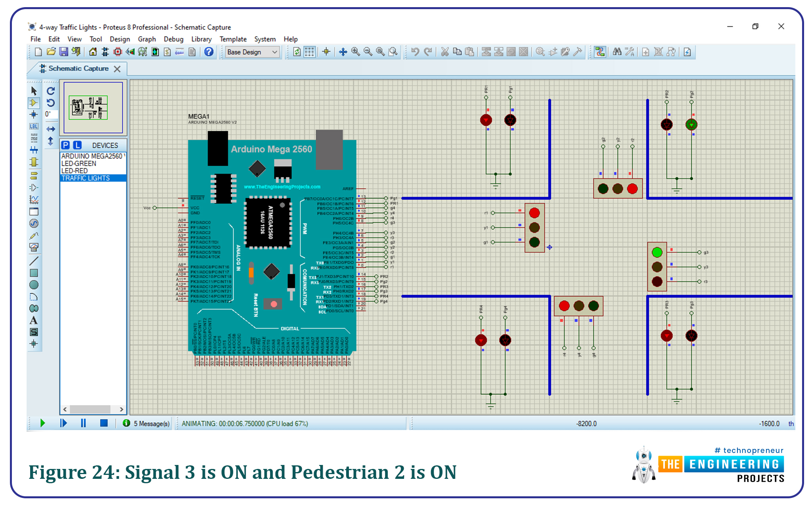Image resolution: width=812 pixels, height=509 pixels.
Task: Flip horizontally with X-mirror icon
Action: [x=51, y=129]
